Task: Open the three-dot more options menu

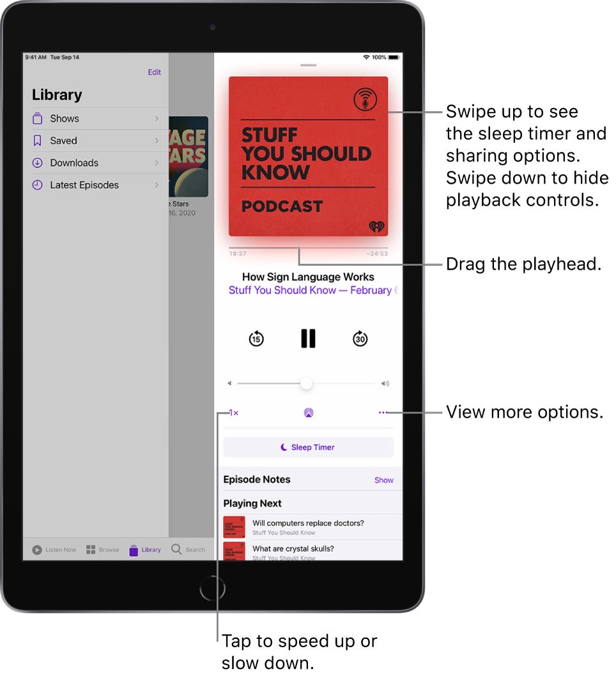Action: (x=383, y=412)
